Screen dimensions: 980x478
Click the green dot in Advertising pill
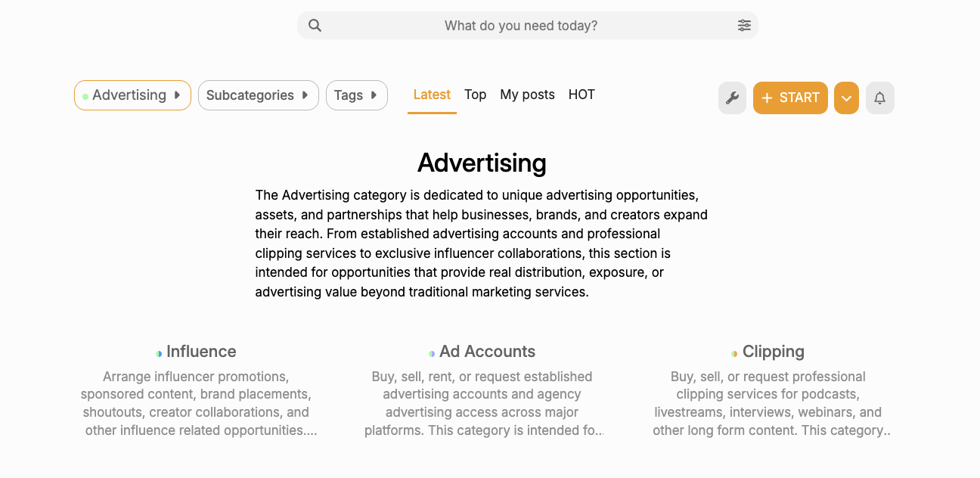(85, 96)
